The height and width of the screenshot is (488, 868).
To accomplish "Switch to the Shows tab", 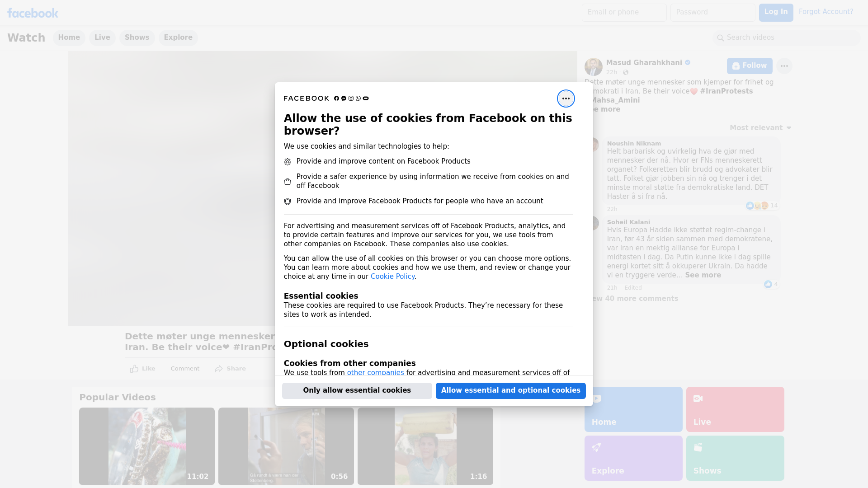I will pyautogui.click(x=137, y=38).
